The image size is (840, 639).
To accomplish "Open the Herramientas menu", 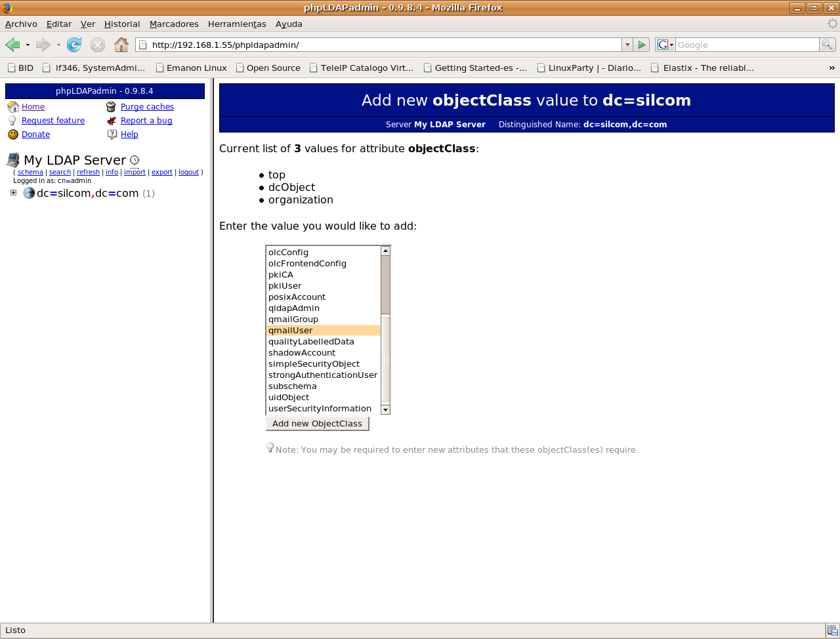I will click(x=237, y=24).
